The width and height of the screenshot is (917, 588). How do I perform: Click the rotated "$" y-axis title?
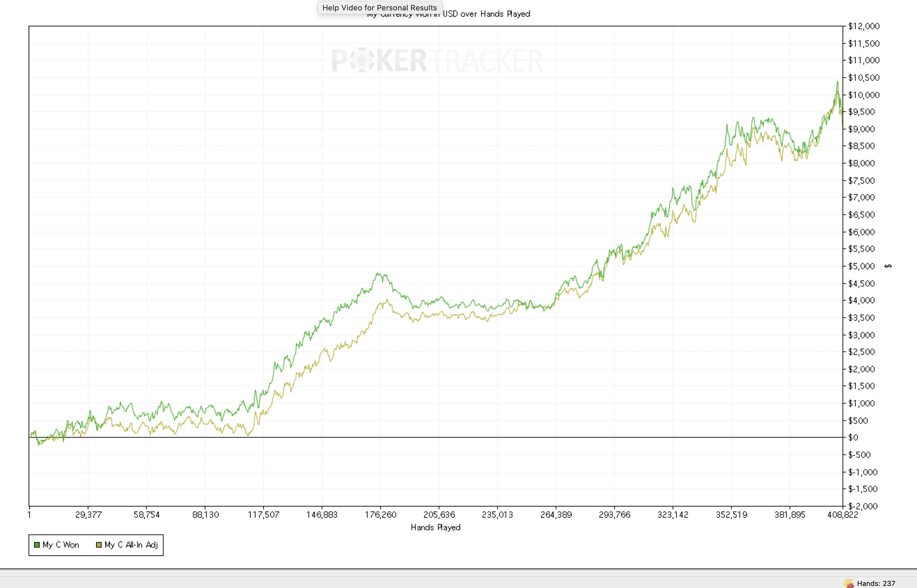click(x=888, y=266)
